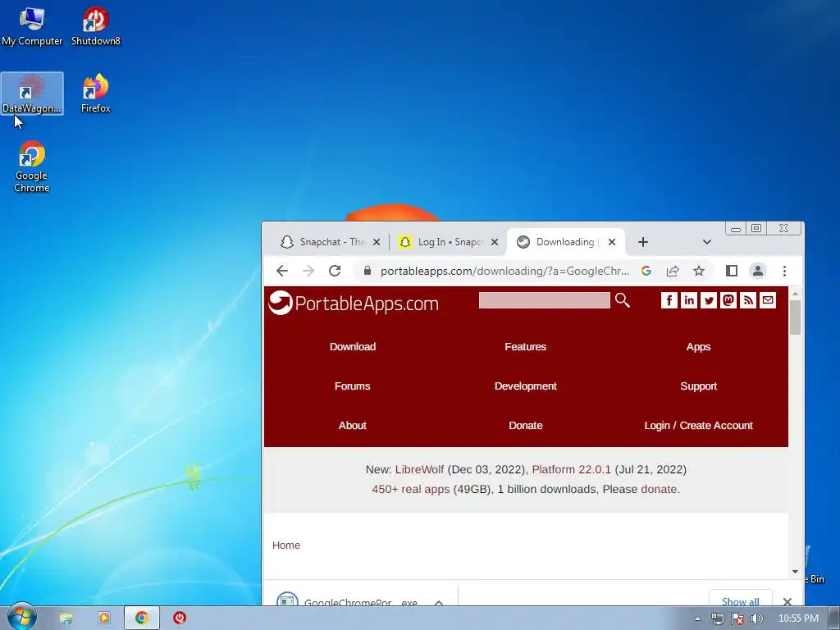Open PortableApps email icon
The height and width of the screenshot is (630, 840).
point(768,300)
